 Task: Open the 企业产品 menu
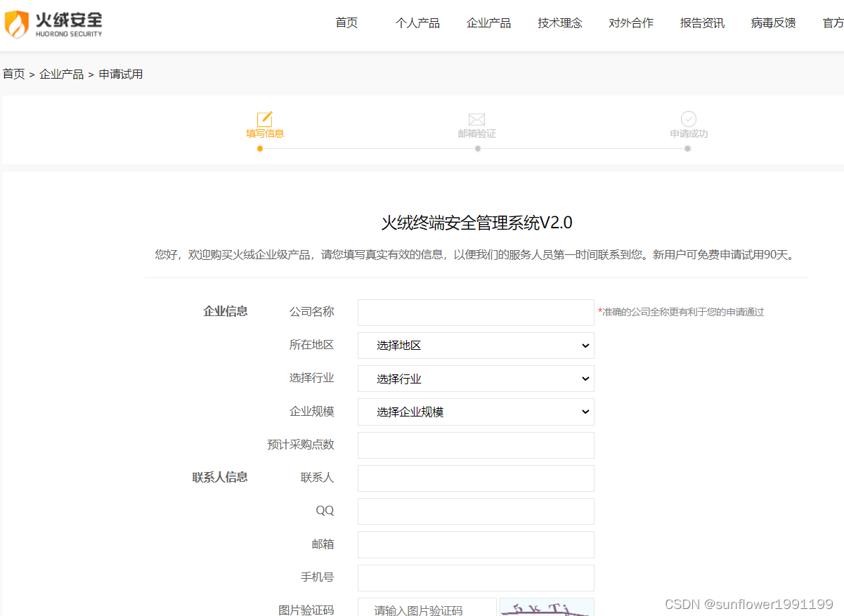click(x=488, y=23)
